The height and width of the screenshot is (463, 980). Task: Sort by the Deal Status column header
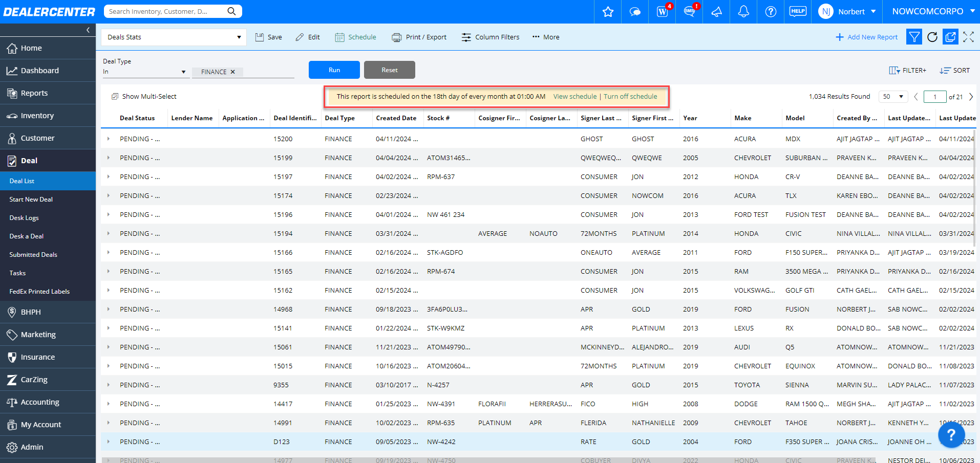[x=137, y=118]
